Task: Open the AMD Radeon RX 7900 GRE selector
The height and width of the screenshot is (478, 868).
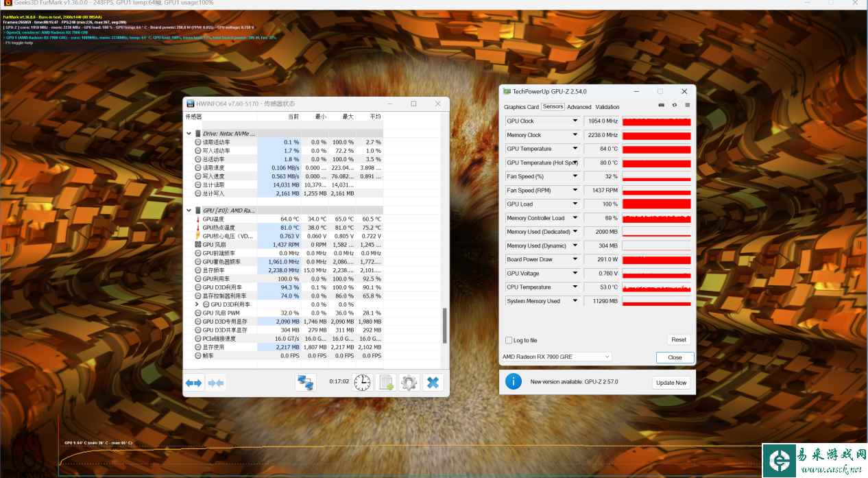Action: pos(556,357)
